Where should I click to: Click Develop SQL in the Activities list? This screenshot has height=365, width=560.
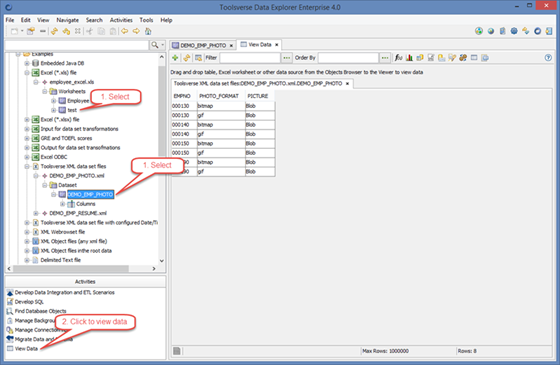(29, 302)
